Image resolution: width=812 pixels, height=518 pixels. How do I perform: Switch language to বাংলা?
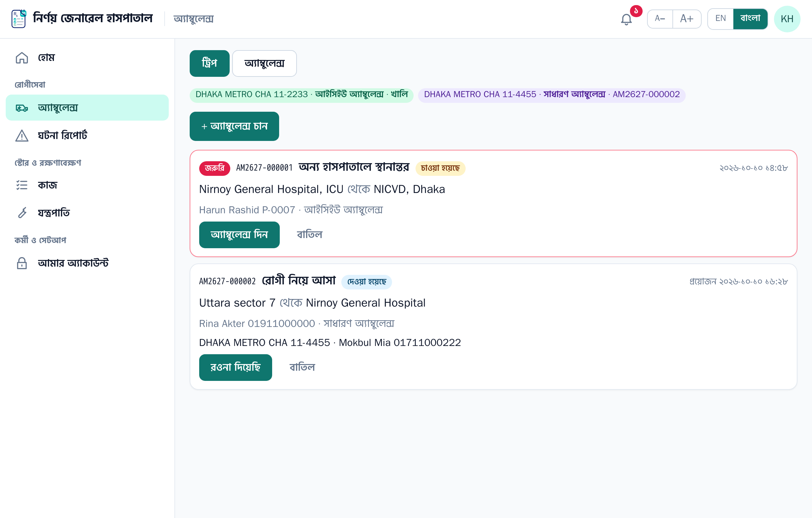[x=750, y=19]
